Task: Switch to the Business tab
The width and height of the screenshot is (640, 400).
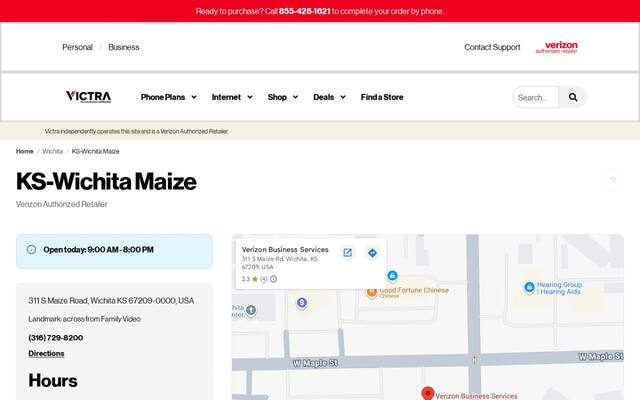Action: [124, 47]
